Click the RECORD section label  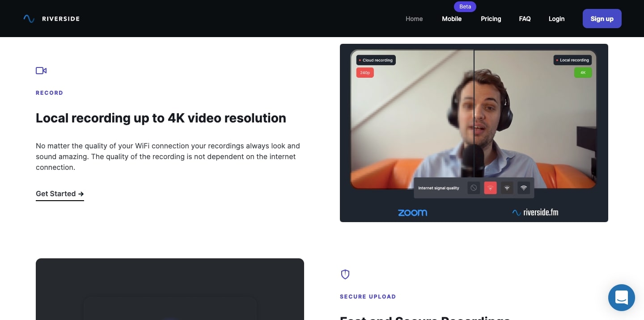pyautogui.click(x=49, y=93)
